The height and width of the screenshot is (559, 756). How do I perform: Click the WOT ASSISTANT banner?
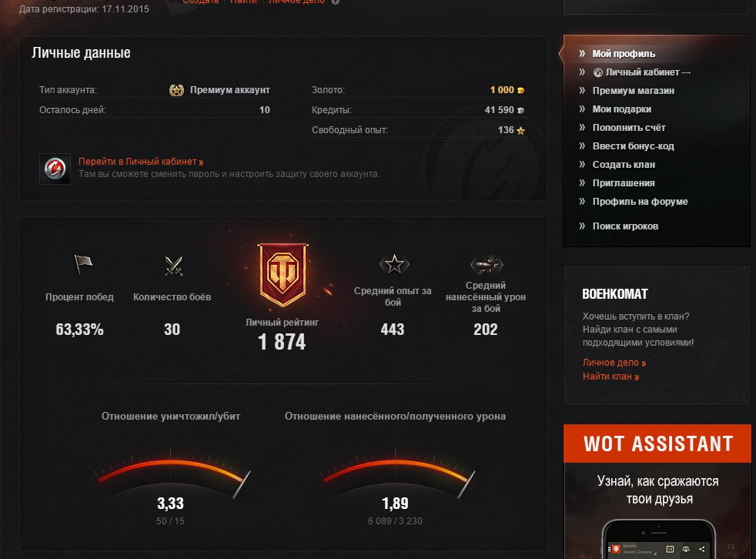tap(657, 491)
